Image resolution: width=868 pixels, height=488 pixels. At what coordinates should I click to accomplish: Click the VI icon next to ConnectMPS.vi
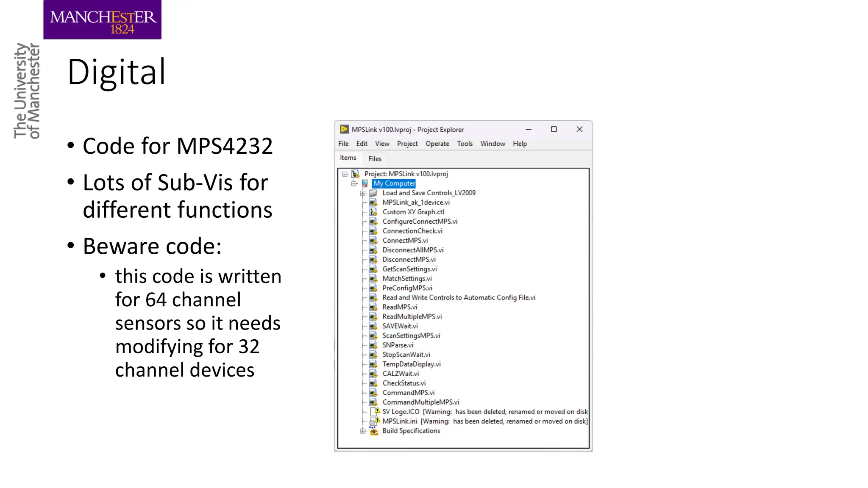click(373, 241)
